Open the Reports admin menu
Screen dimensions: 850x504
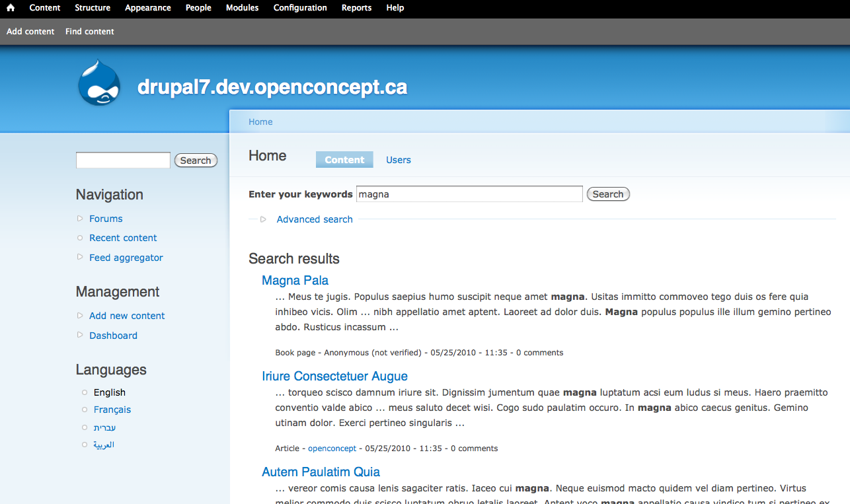357,8
